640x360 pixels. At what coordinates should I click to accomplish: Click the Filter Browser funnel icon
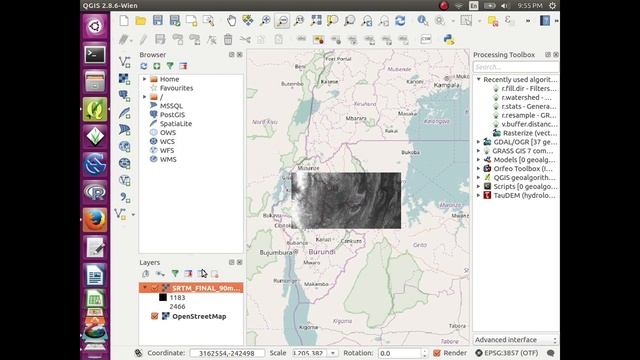pos(170,66)
